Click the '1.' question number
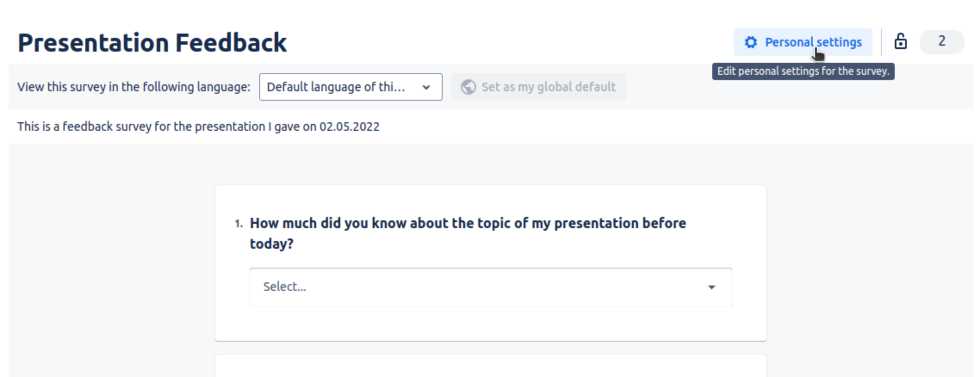 [239, 224]
